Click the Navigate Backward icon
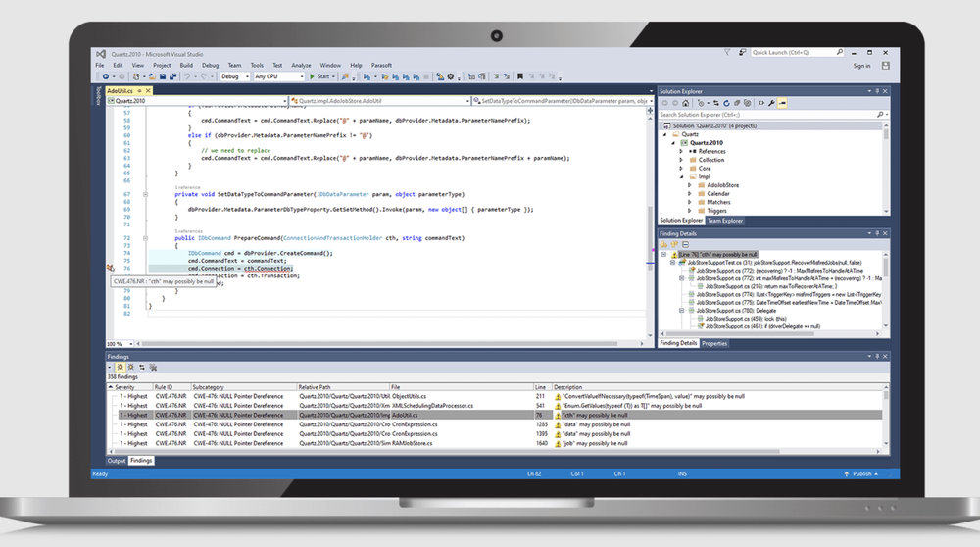 [x=106, y=76]
